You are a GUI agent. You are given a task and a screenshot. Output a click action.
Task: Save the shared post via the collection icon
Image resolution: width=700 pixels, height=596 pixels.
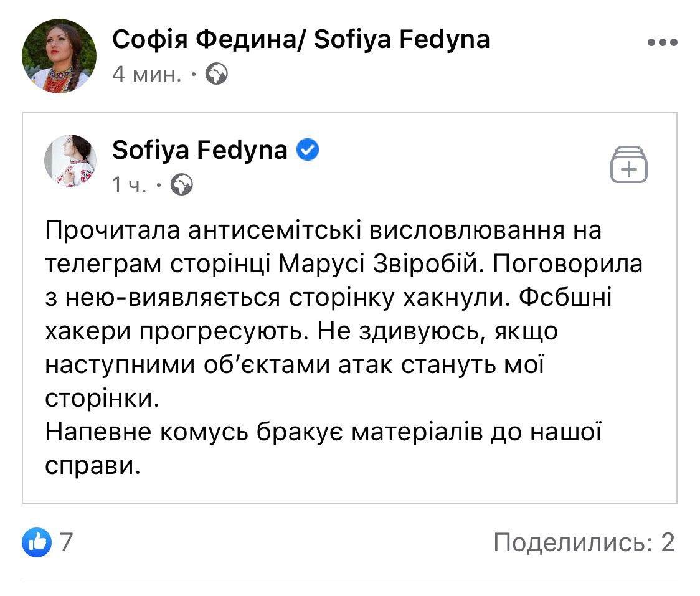pos(630,164)
